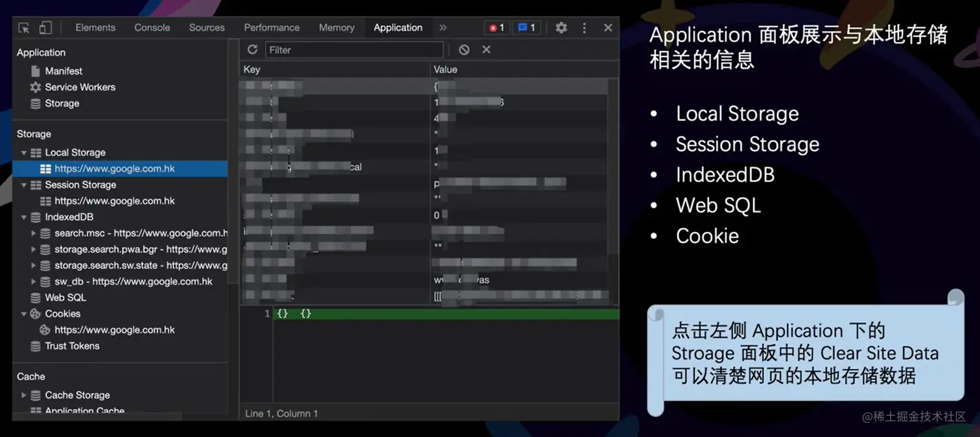Viewport: 980px width, 437px height.
Task: Clear all storage entries icon
Action: (x=464, y=50)
